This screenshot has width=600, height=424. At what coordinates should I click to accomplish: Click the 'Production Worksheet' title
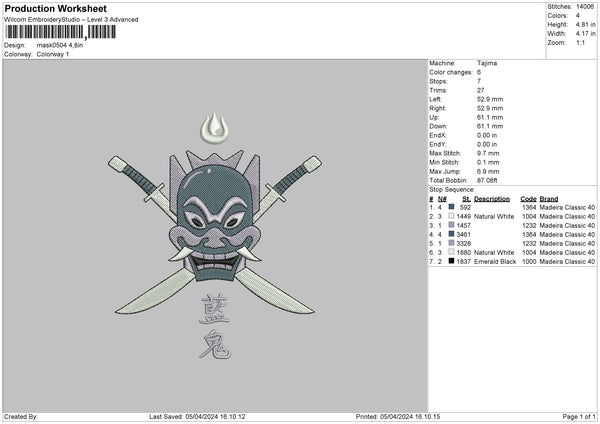[55, 8]
